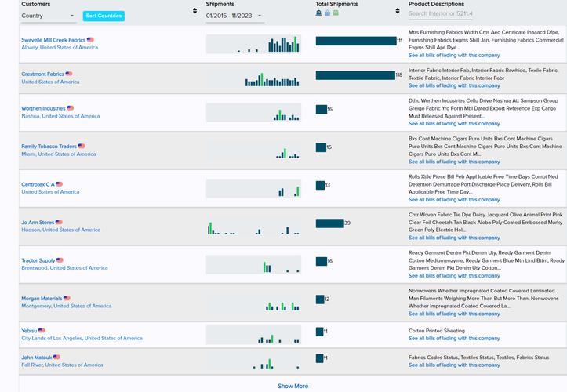The width and height of the screenshot is (567, 392).
Task: See all bills of lading for Jo Ann Stores
Action: (x=454, y=238)
